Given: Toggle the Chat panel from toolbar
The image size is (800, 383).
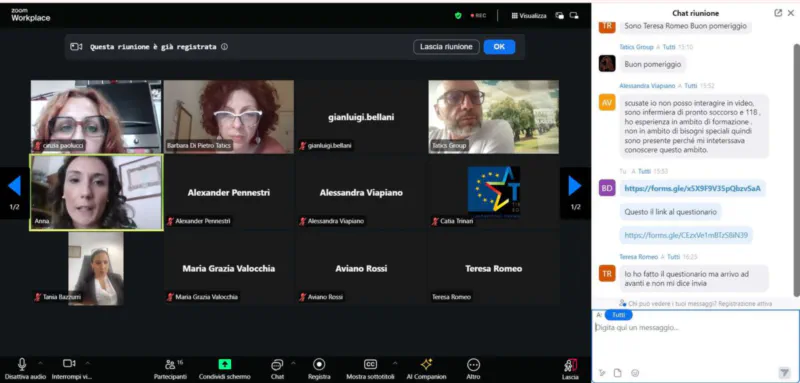Looking at the screenshot, I should coord(277,369).
